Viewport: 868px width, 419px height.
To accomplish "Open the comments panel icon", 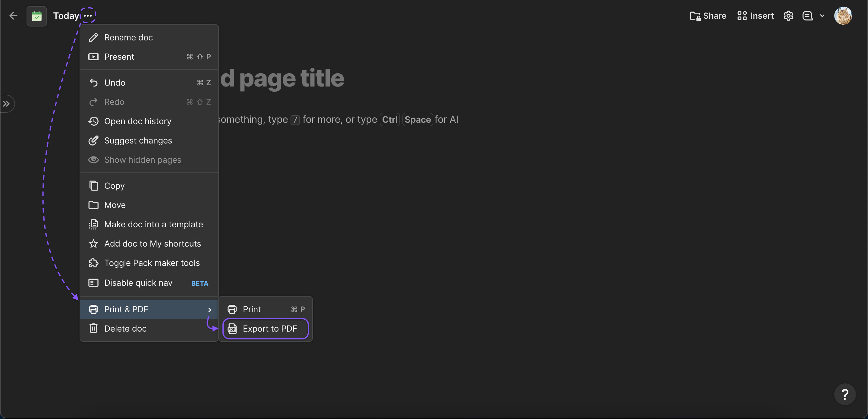I will 807,15.
